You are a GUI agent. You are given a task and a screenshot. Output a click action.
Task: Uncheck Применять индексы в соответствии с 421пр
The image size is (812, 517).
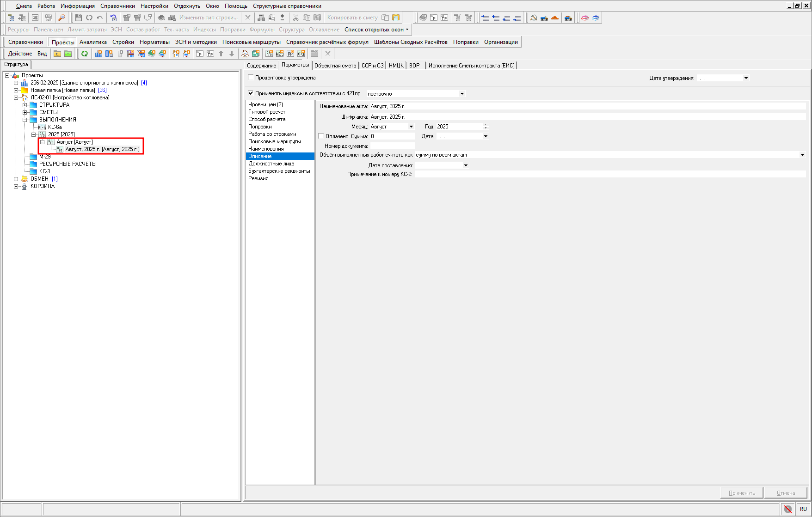[x=251, y=93]
